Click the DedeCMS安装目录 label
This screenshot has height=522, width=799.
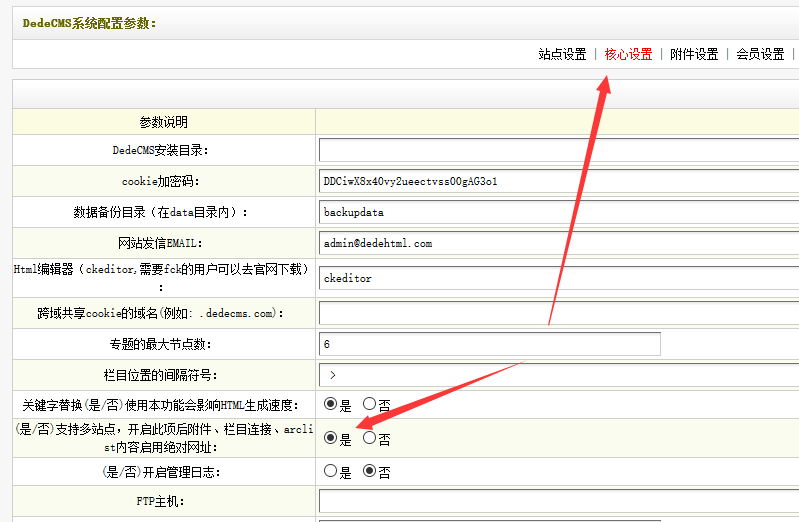[x=161, y=150]
